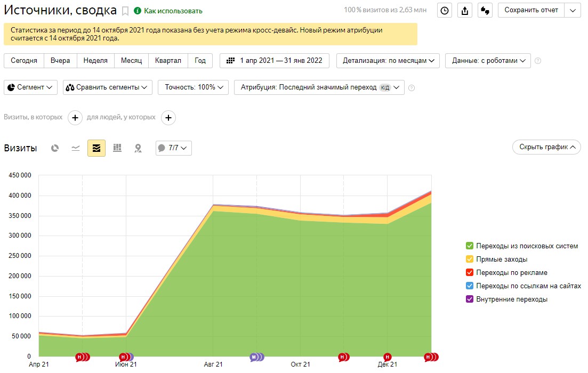
Task: Select the "Сегодня" period tab
Action: 24,61
